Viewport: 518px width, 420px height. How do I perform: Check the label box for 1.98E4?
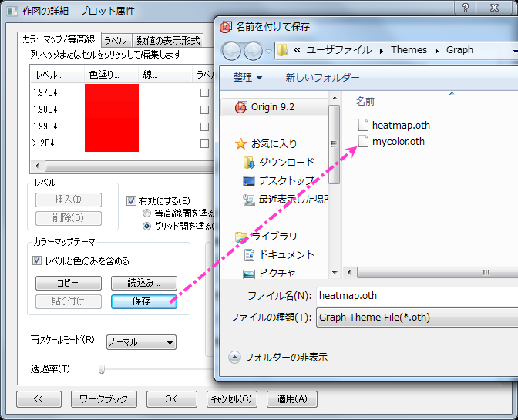(x=204, y=109)
